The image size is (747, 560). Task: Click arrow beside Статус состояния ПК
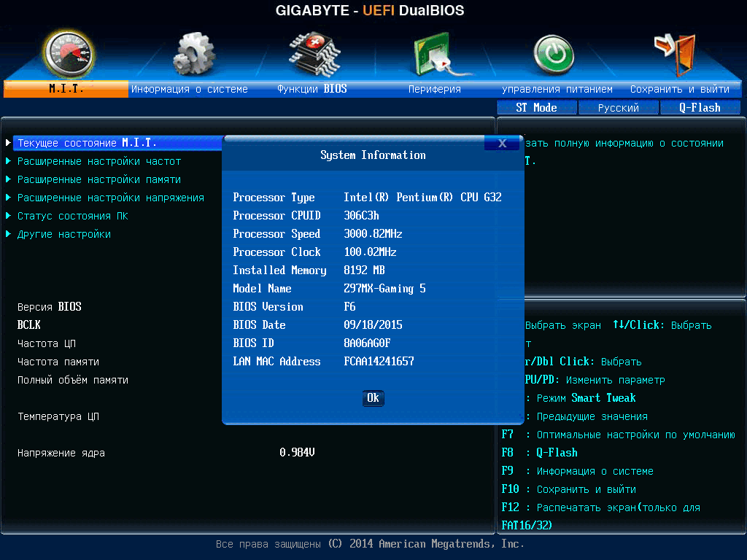(8, 216)
